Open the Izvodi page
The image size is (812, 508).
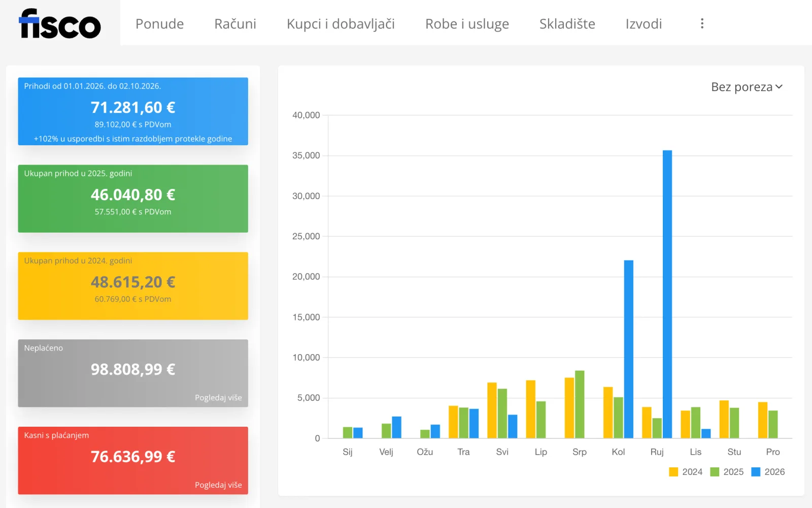pyautogui.click(x=644, y=23)
